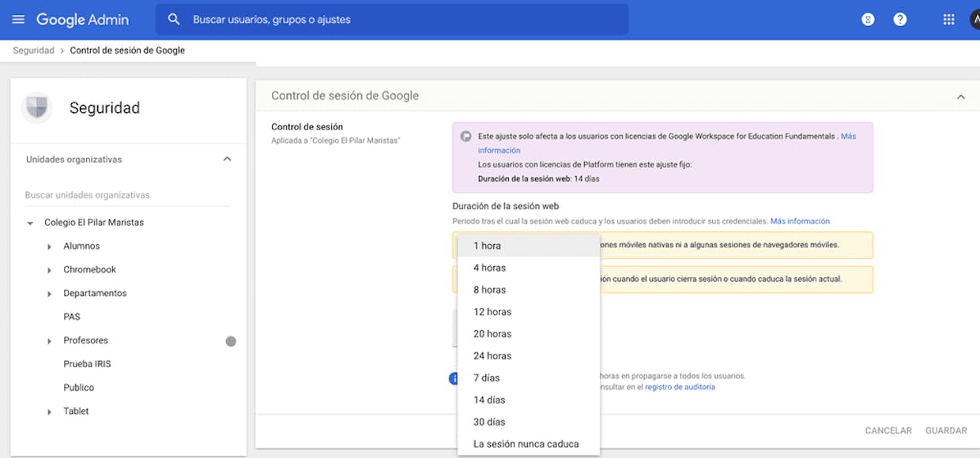Select 12 horas option
The image size is (980, 458).
529,312
